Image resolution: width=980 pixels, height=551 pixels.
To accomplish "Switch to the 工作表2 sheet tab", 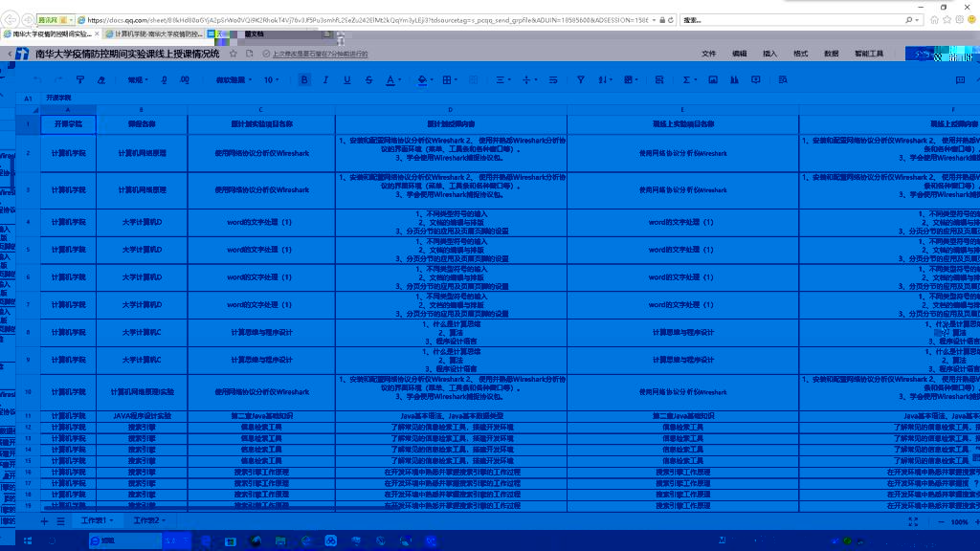I will tap(149, 520).
